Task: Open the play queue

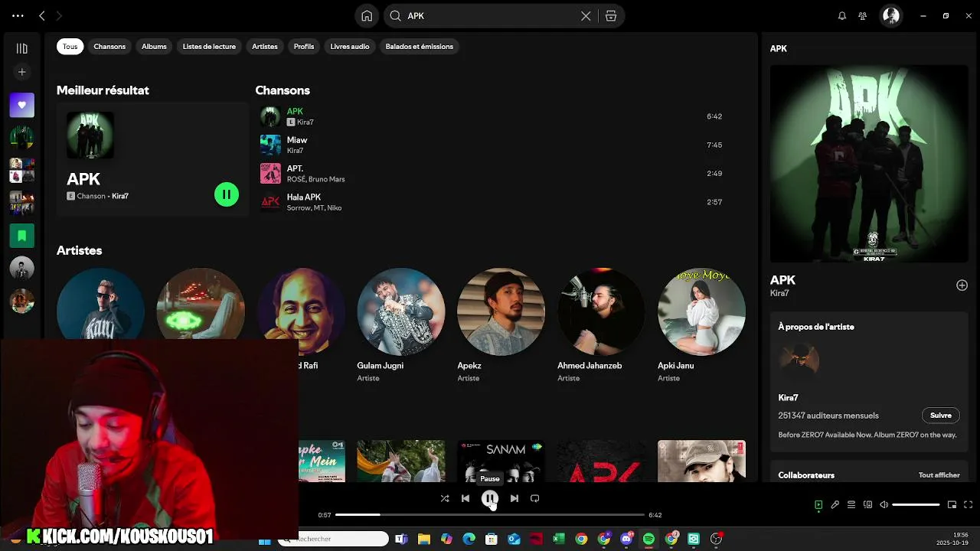Action: pyautogui.click(x=851, y=505)
